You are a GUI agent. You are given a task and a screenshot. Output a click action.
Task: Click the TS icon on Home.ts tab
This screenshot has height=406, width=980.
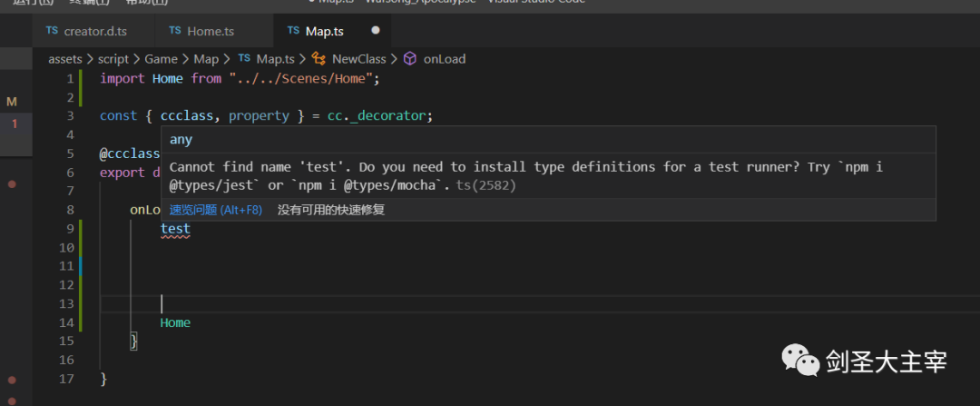(175, 31)
